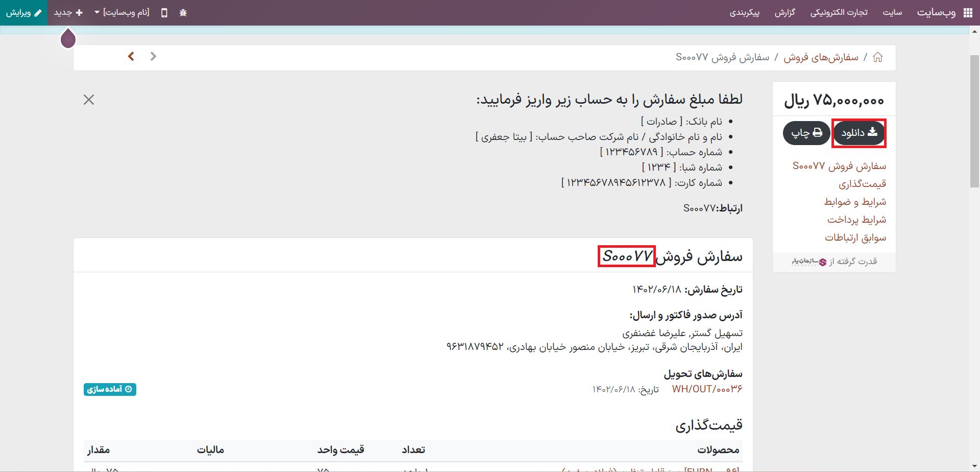
Task: Go to the previous order arrow
Action: [131, 56]
